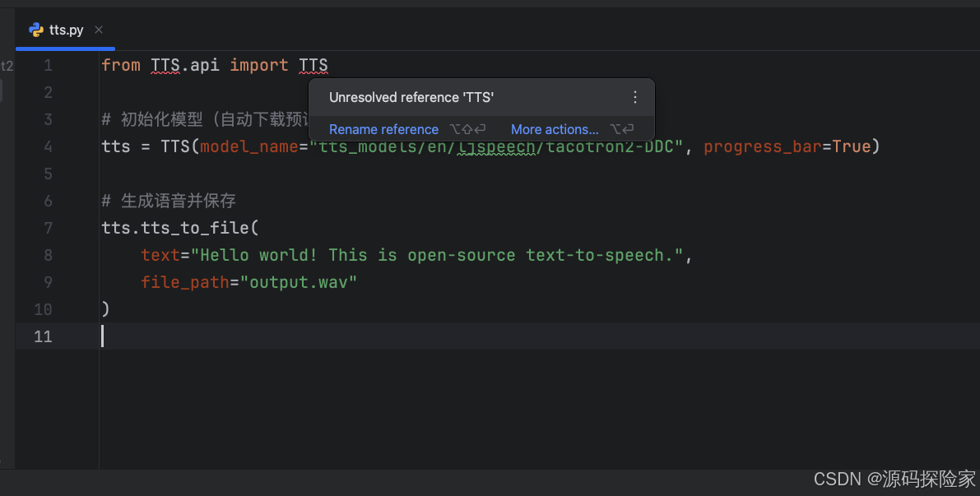This screenshot has height=496, width=980.
Task: Click the Python logo icon on the tts.py tab
Action: (35, 30)
